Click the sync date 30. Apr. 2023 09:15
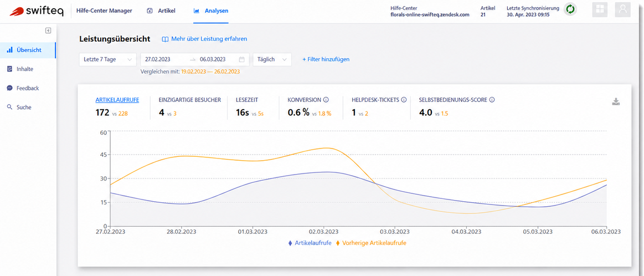The width and height of the screenshot is (644, 276). tap(528, 14)
